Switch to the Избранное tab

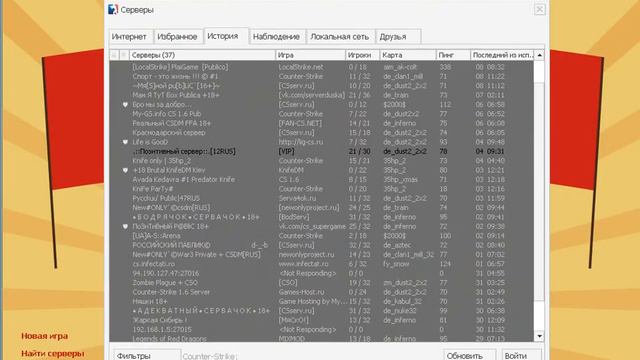pos(177,37)
